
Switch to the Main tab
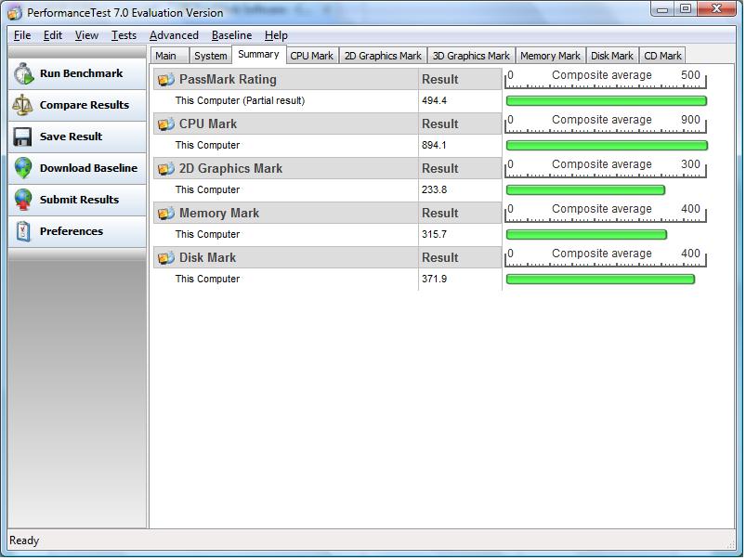click(169, 56)
